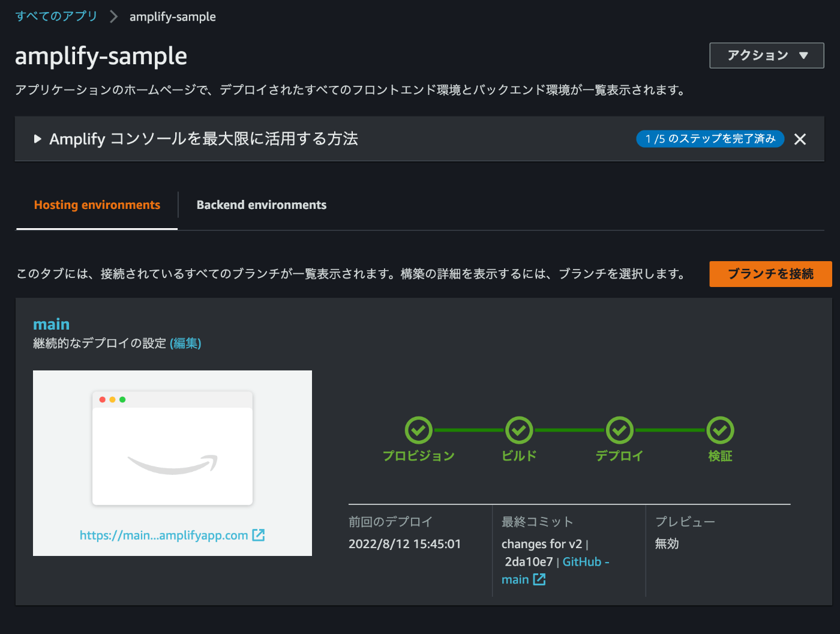
Task: Click the 無効 preview status text
Action: pos(667,544)
